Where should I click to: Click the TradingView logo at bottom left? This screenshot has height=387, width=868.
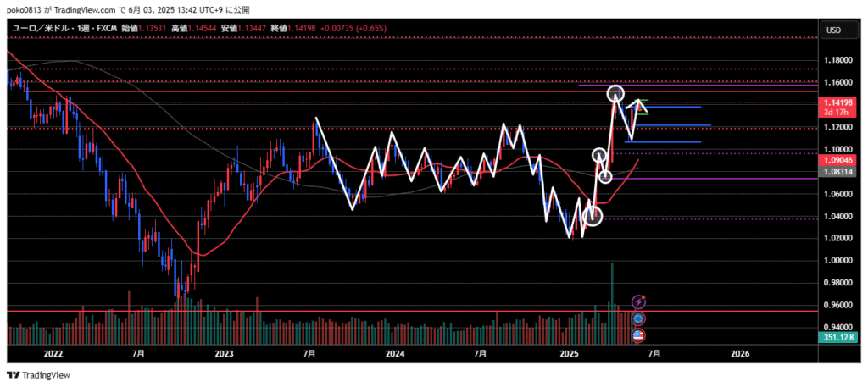click(39, 375)
